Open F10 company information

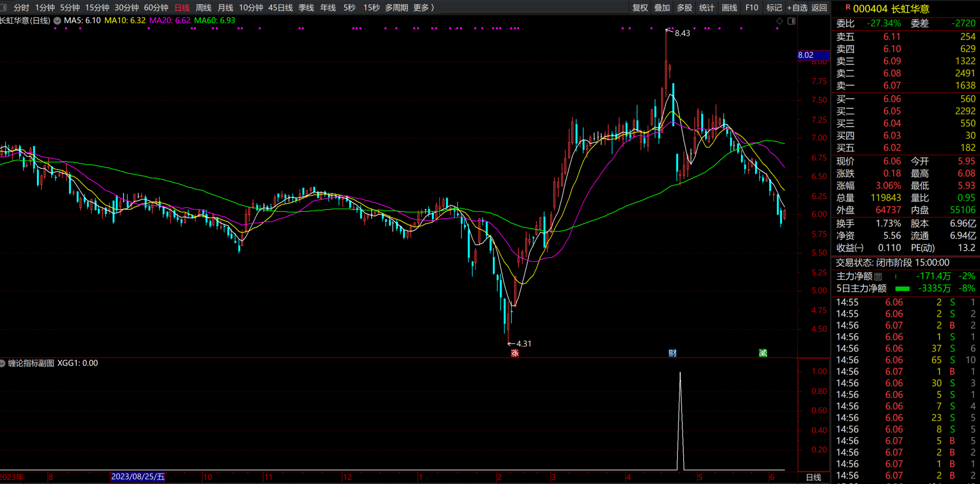tap(752, 8)
